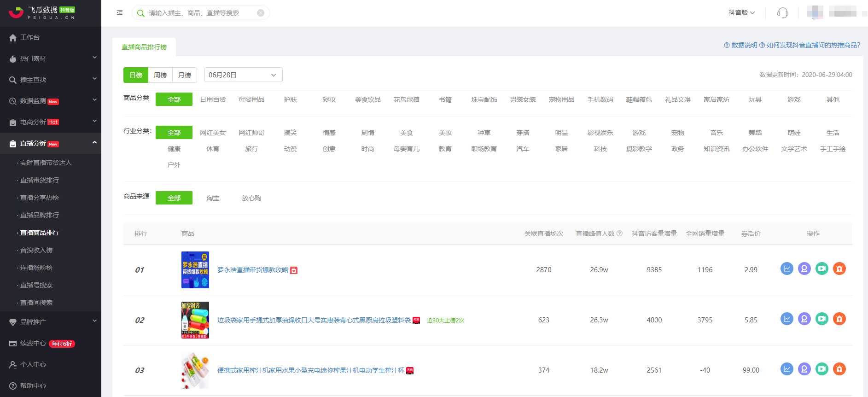868x397 pixels.
Task: Open trend chart icon for rank 02 垃圾袋
Action: 787,319
